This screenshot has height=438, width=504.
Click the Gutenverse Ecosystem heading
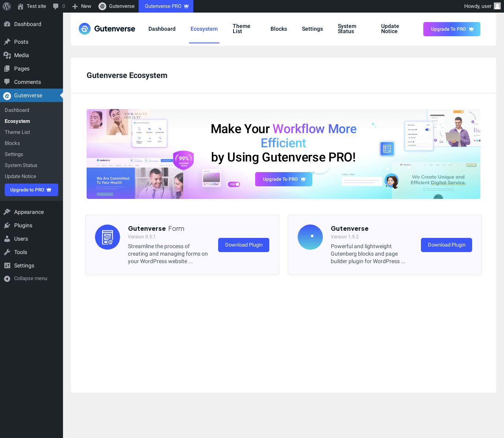127,75
